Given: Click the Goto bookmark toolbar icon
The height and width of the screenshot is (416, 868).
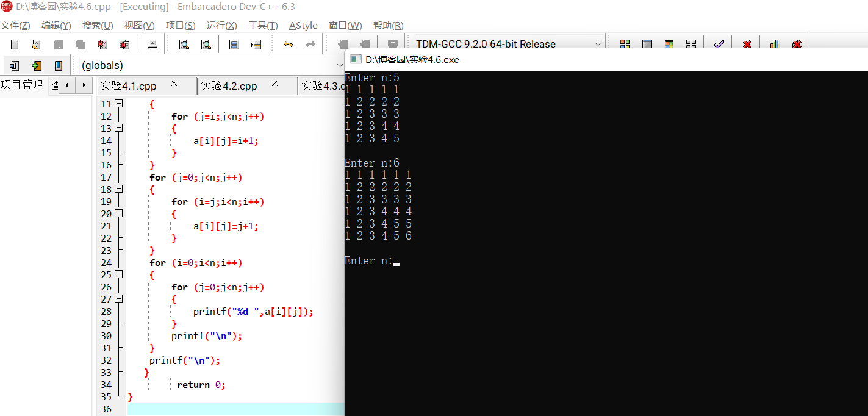Looking at the screenshot, I should pyautogui.click(x=256, y=45).
